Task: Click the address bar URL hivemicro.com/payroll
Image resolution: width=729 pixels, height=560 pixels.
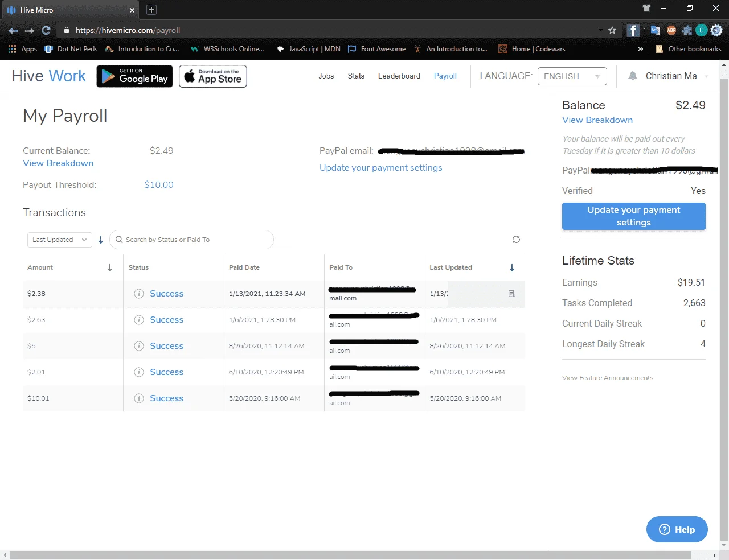Action: [x=128, y=31]
